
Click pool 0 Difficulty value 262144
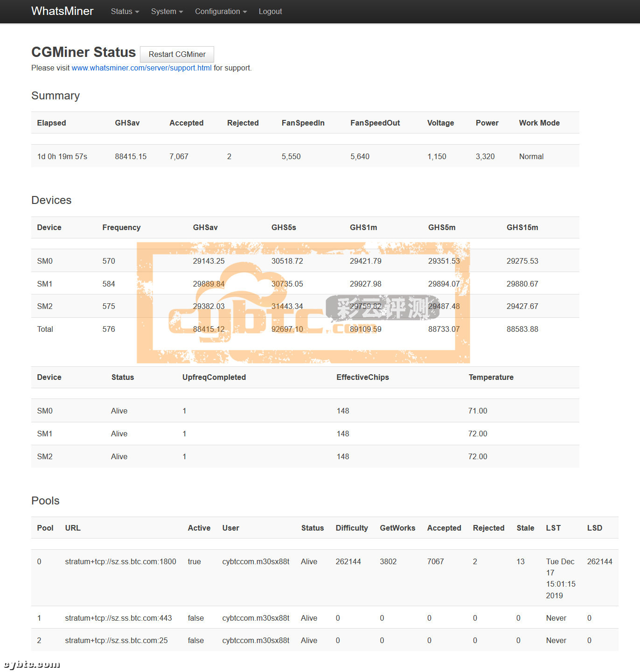coord(348,561)
